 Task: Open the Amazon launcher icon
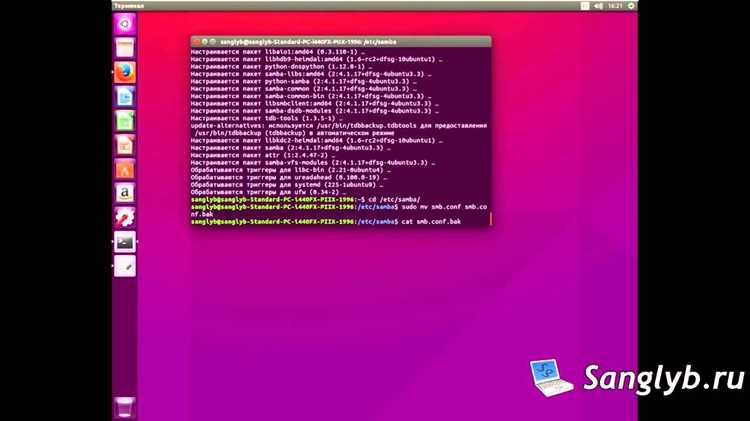click(x=125, y=193)
